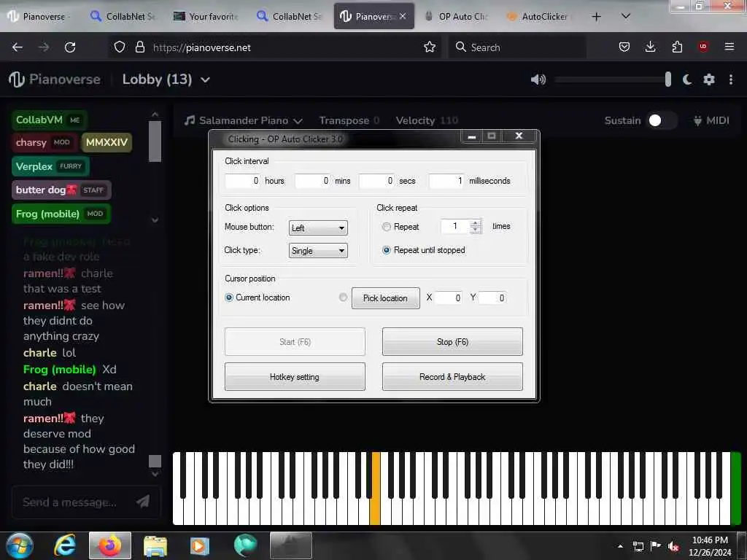This screenshot has width=747, height=560.
Task: Open the extensions puzzle icon
Action: tap(677, 47)
